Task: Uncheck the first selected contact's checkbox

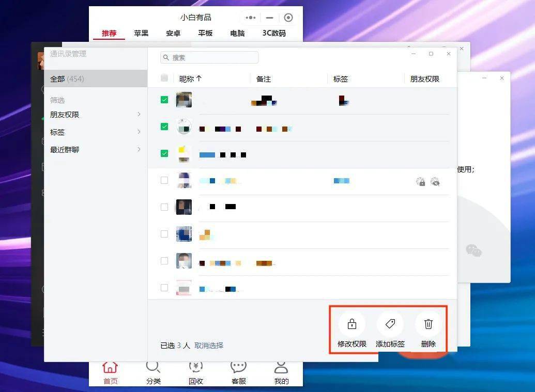Action: pos(164,100)
